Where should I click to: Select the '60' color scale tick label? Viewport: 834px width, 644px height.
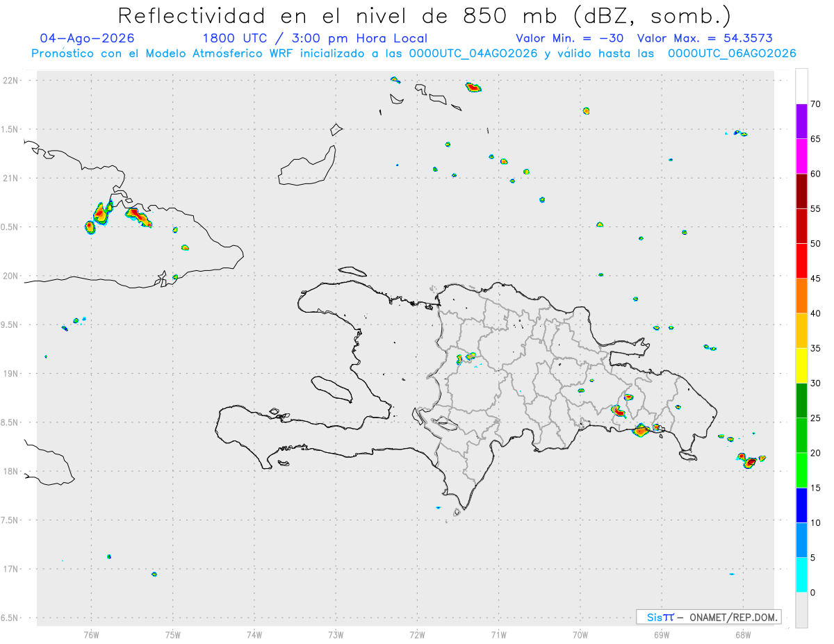pyautogui.click(x=815, y=174)
